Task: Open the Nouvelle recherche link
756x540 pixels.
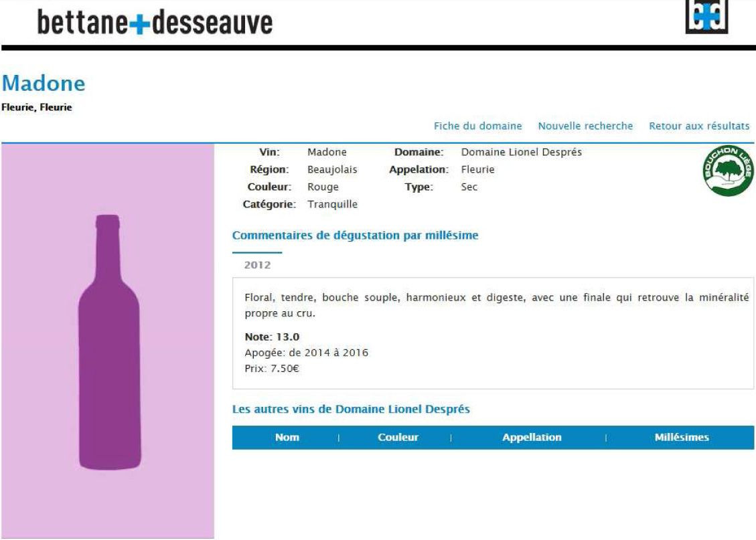Action: [585, 126]
